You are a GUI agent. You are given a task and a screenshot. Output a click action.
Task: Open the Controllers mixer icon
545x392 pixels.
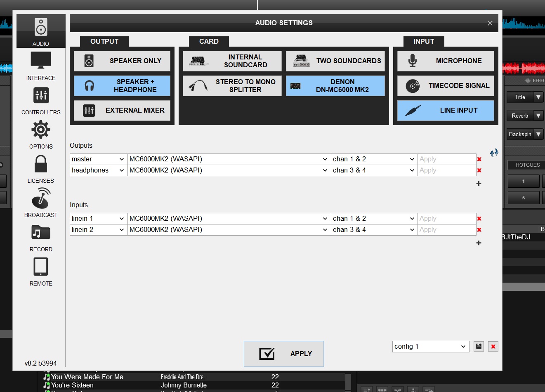(41, 95)
